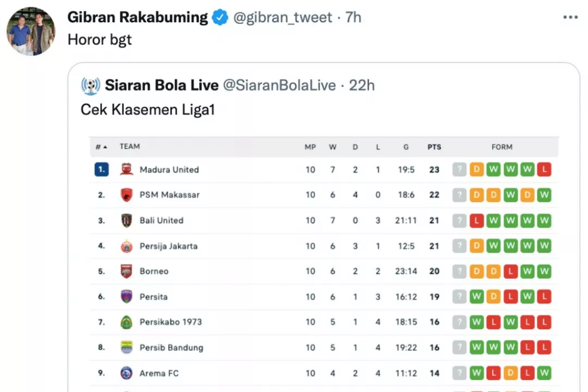Click the gray ? form badge for PSM Makassar
This screenshot has height=392, width=588.
click(x=460, y=195)
